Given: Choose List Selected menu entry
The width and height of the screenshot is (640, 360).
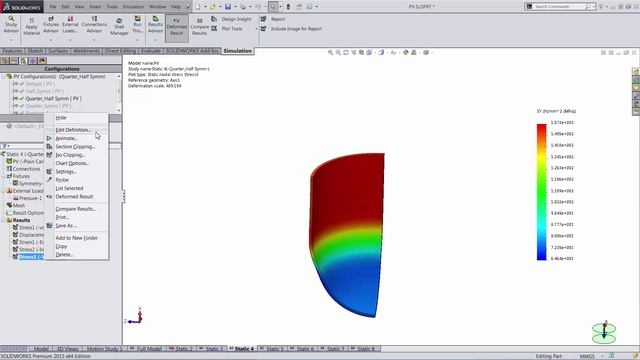Looking at the screenshot, I should coord(69,188).
